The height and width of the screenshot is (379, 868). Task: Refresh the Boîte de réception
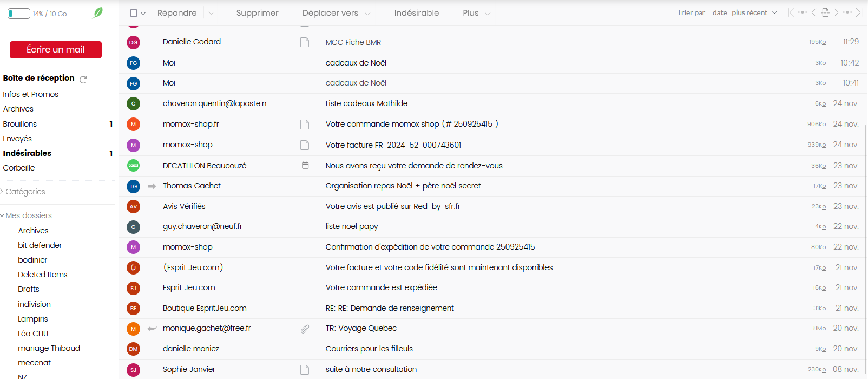point(83,80)
